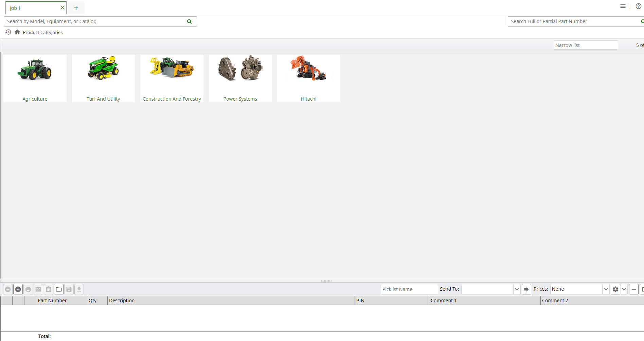Print the picklist
This screenshot has width=644, height=341.
pos(28,289)
